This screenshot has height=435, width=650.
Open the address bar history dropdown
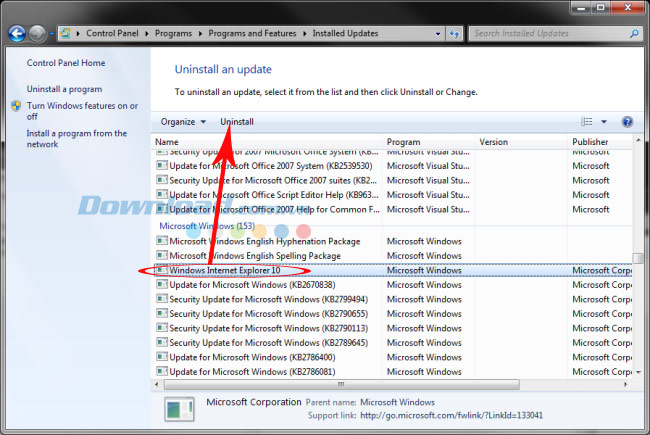point(438,34)
